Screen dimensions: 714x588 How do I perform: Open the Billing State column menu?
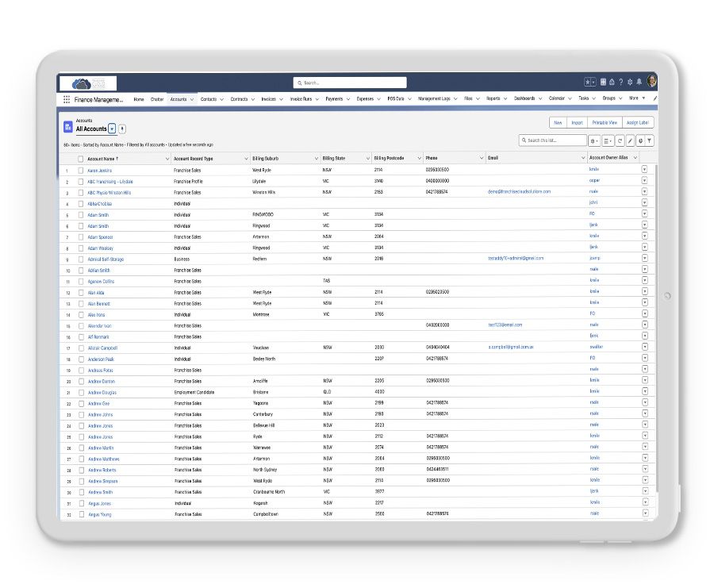pos(367,159)
